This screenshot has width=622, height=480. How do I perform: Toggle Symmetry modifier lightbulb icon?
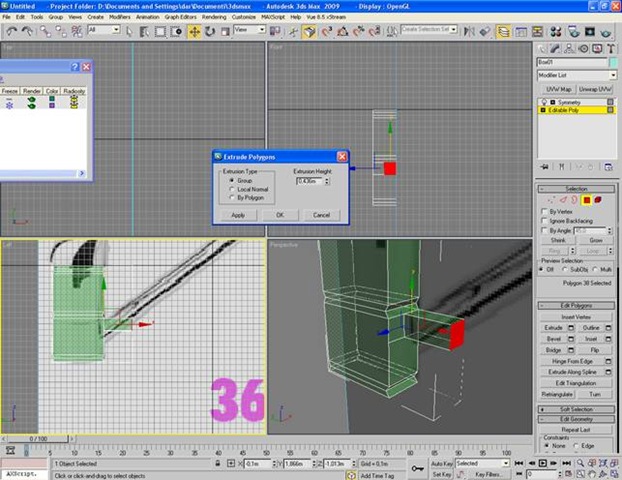pyautogui.click(x=543, y=102)
